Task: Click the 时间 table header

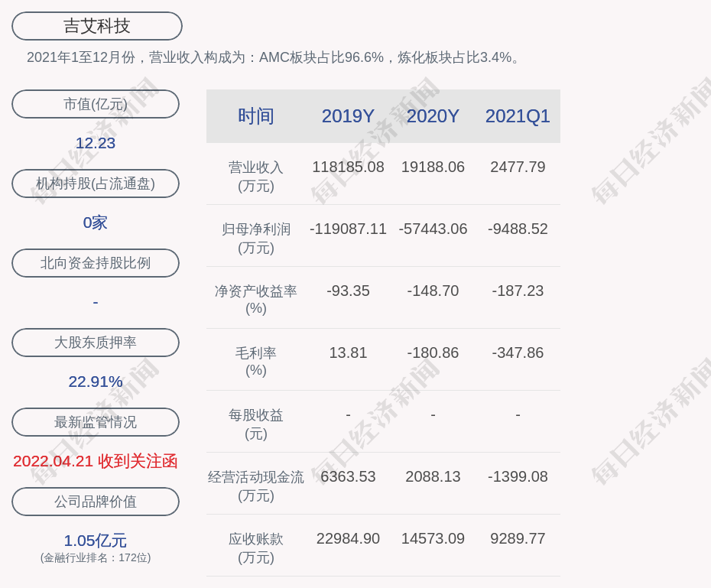Action: [x=256, y=116]
